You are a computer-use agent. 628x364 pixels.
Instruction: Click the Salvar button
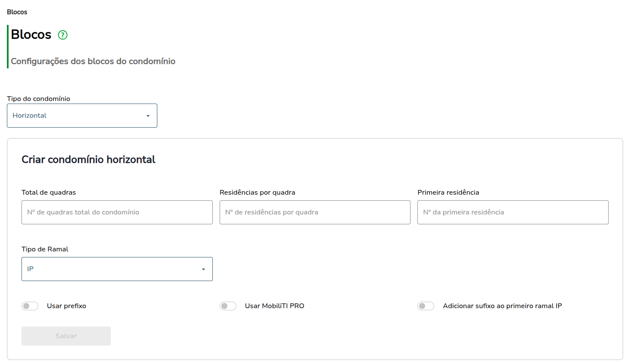66,336
